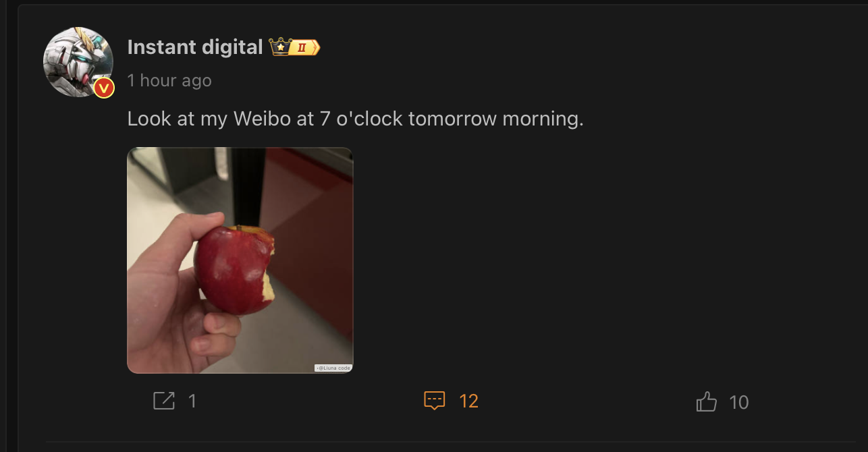The width and height of the screenshot is (868, 452).
Task: Click the repost count 1
Action: [192, 401]
